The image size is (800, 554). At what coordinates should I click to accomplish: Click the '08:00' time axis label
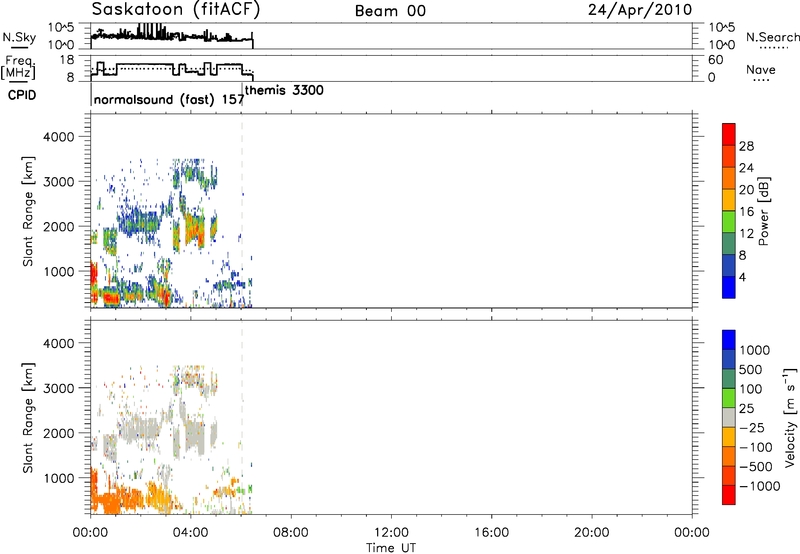tap(291, 533)
